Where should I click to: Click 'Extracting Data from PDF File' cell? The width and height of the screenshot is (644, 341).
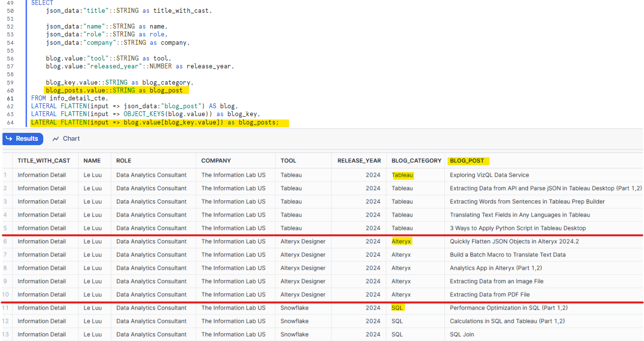pos(490,295)
